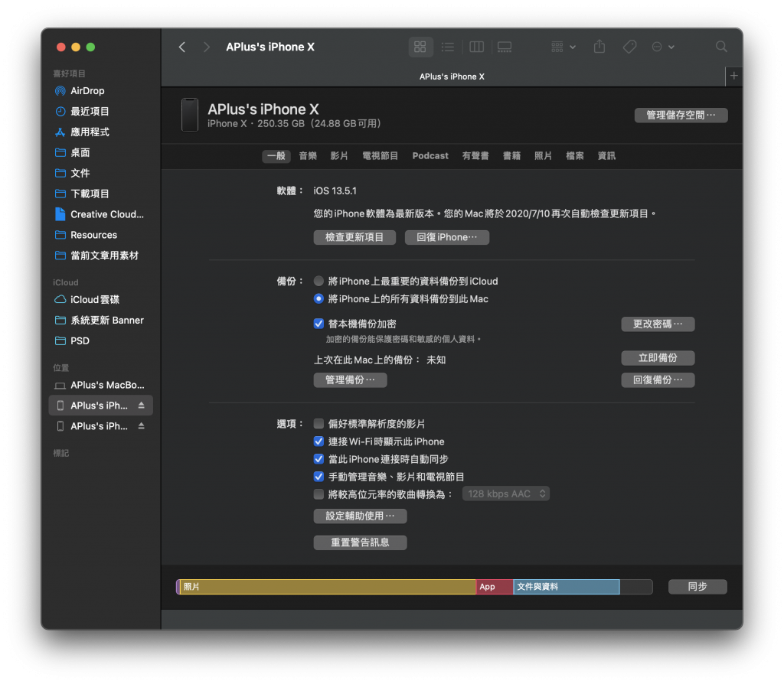Enable 偏好標準解析度的影片 checkbox
Viewport: 784px width, 684px height.
coord(319,424)
